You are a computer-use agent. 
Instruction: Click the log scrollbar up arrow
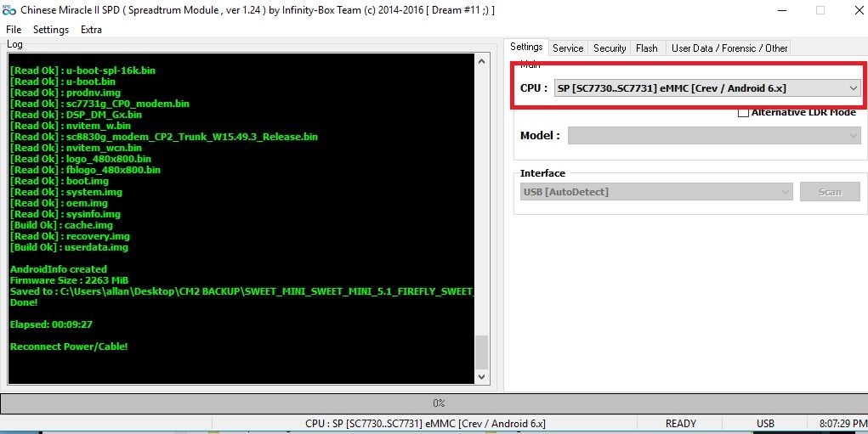(481, 60)
